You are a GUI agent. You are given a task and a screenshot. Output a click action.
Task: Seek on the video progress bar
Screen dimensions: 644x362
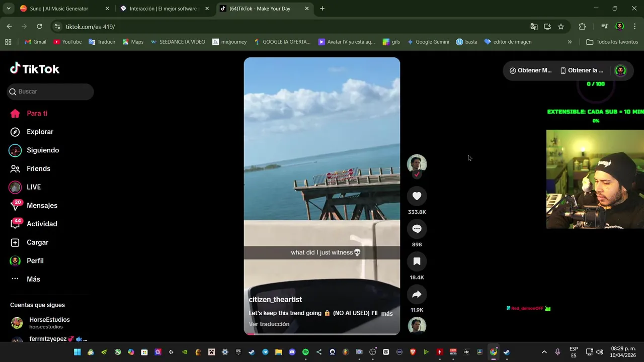322,334
